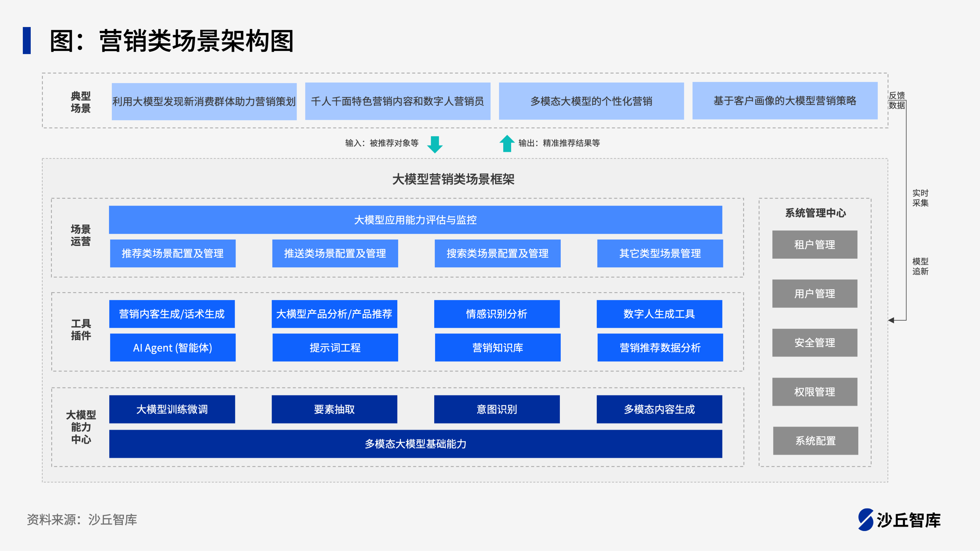Click the 安全管理 box

(x=815, y=343)
